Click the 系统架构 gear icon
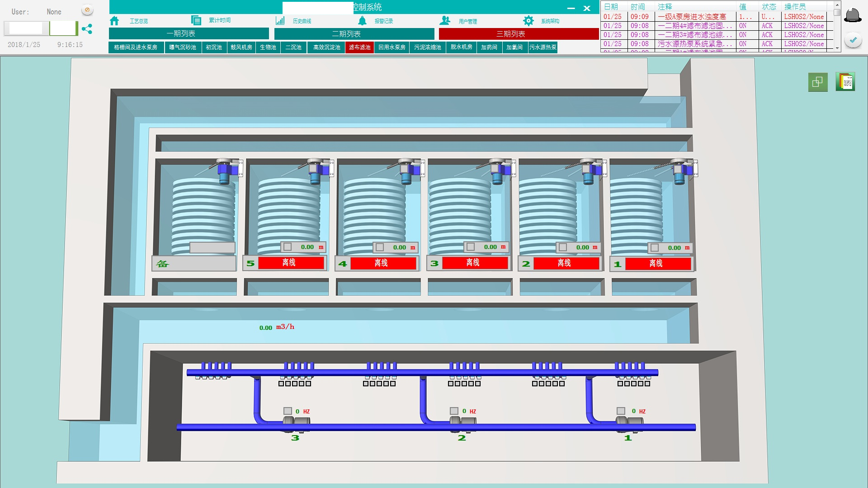The height and width of the screenshot is (488, 868). 528,21
